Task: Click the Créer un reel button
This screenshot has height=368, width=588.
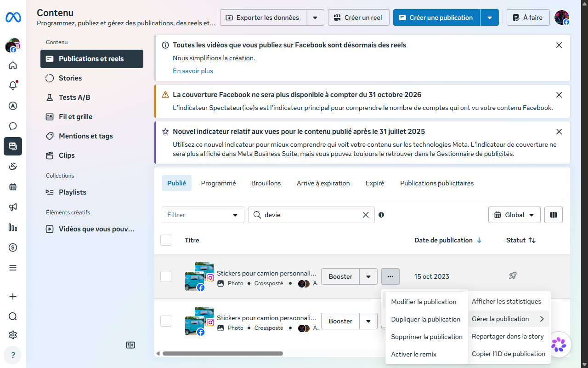Action: pos(359,17)
